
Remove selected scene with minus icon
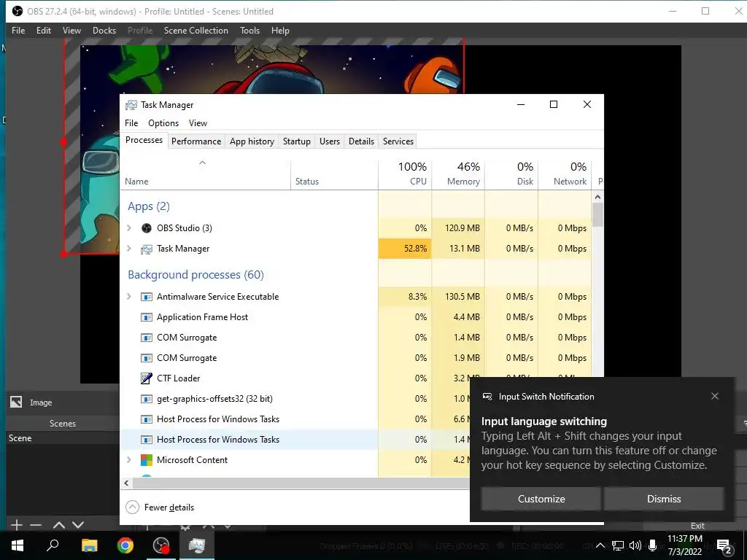coord(36,525)
